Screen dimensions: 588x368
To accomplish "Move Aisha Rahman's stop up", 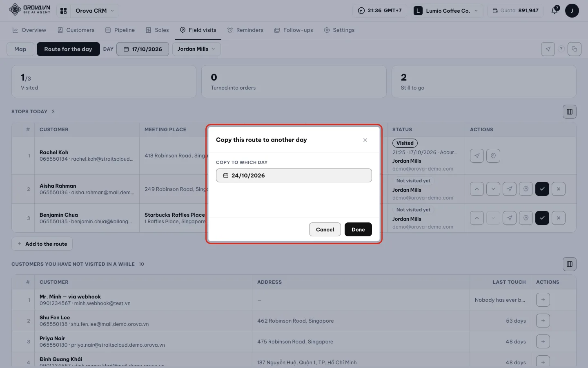I will (x=477, y=189).
